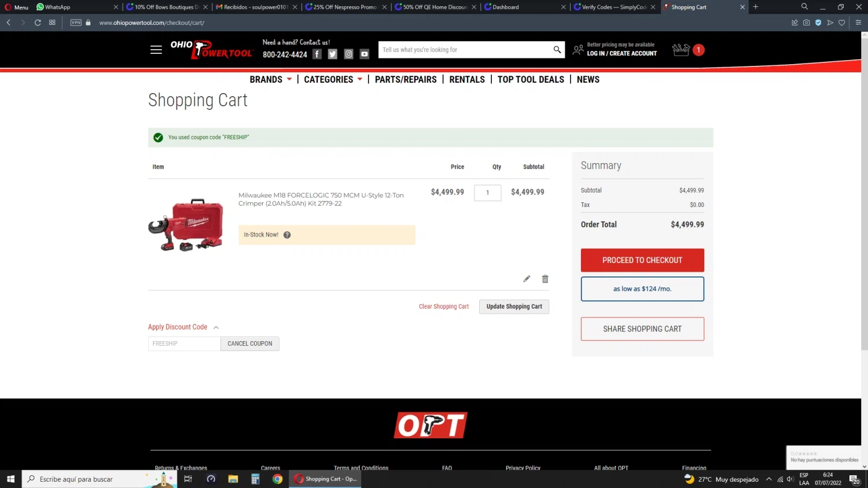Show hidden system tray icons chevron
Viewport: 868px width, 488px height.
pos(769,479)
